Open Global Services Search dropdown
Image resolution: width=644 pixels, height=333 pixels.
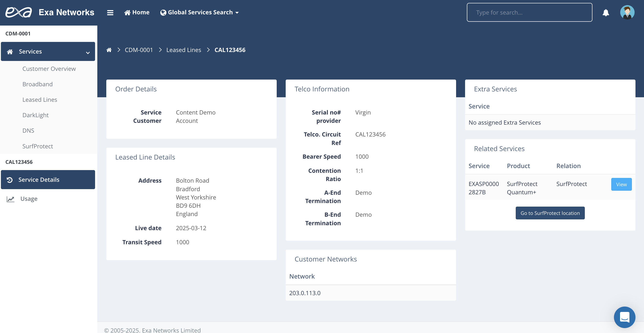(x=200, y=13)
